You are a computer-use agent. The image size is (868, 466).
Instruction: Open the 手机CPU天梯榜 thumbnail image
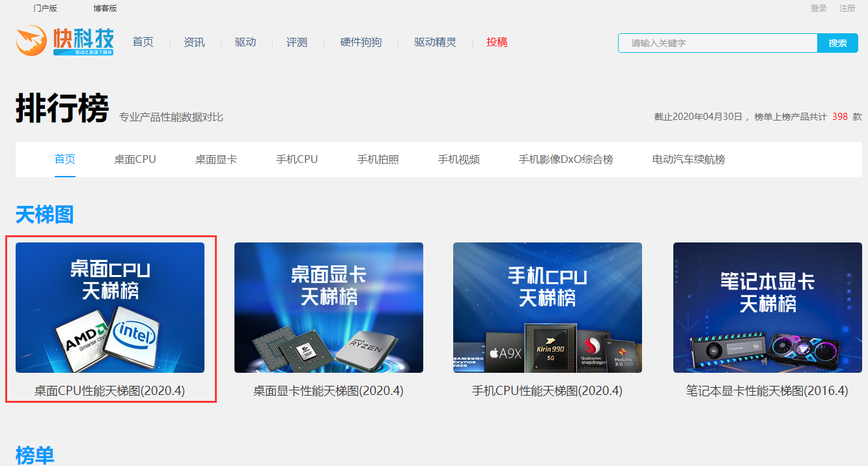coord(548,308)
